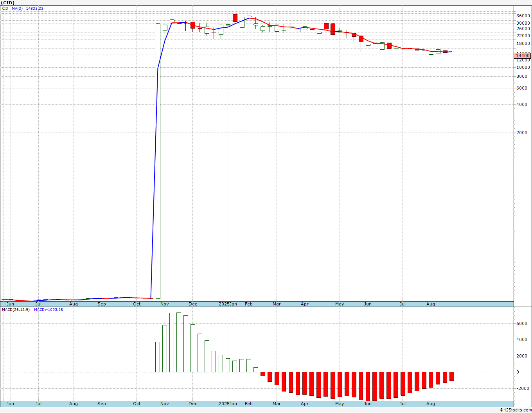Screen dimensions: 532x413
Task: Select the Oct label on the MACD date axis
Action: coord(137,404)
